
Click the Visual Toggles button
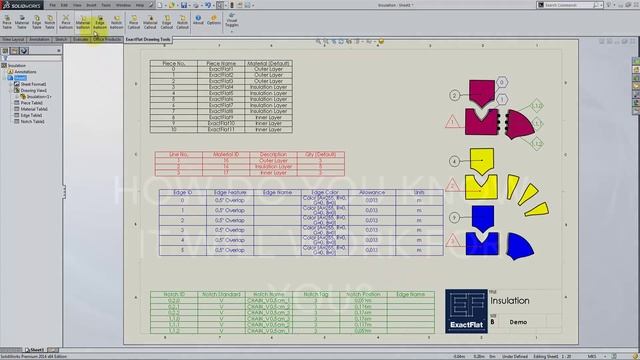(x=231, y=20)
